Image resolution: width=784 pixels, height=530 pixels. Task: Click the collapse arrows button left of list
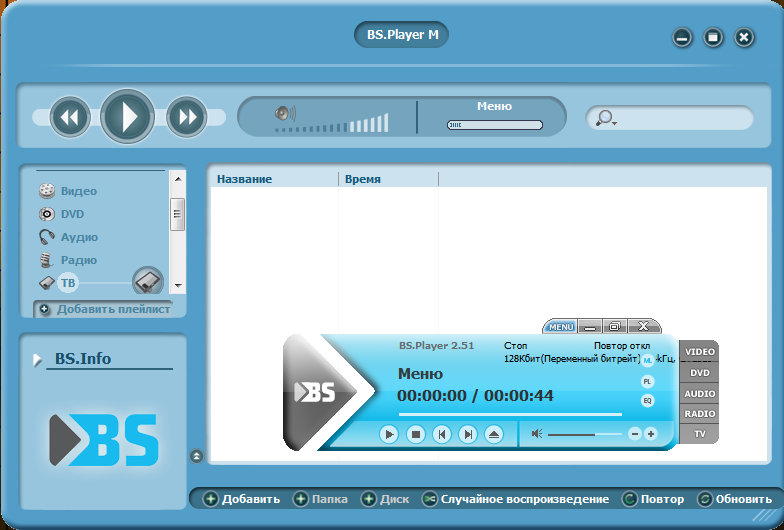click(197, 456)
